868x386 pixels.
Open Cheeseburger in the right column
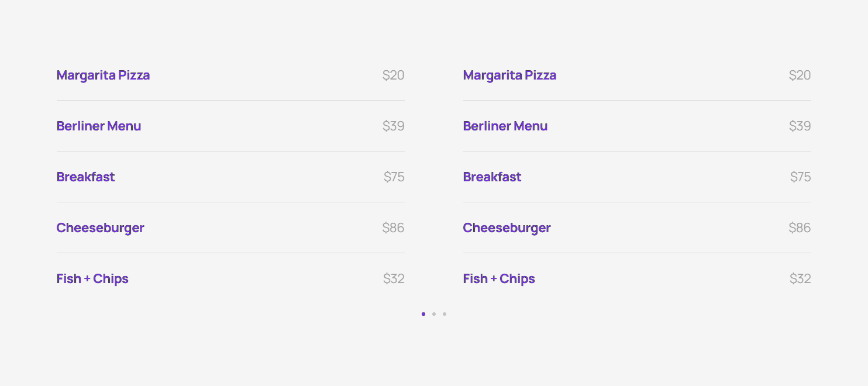pos(507,228)
